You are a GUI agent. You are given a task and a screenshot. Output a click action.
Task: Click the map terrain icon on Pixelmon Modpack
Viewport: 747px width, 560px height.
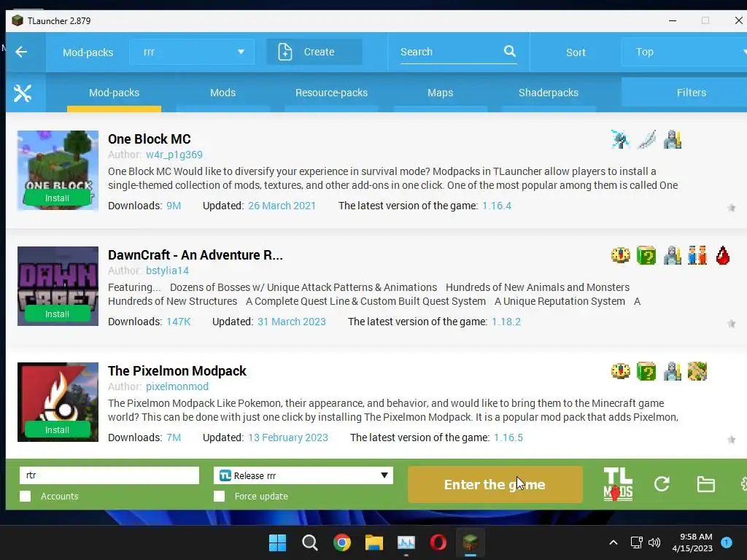(697, 371)
